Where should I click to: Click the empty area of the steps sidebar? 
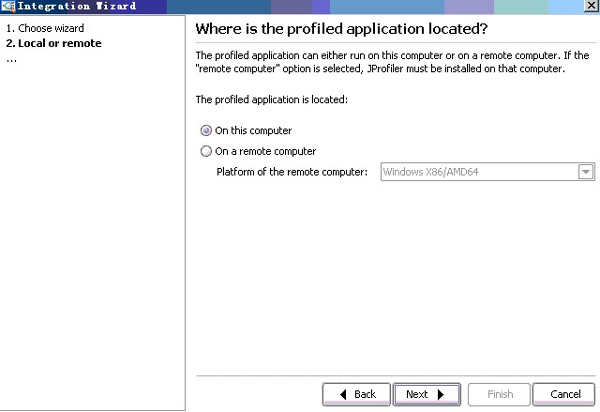point(92,230)
